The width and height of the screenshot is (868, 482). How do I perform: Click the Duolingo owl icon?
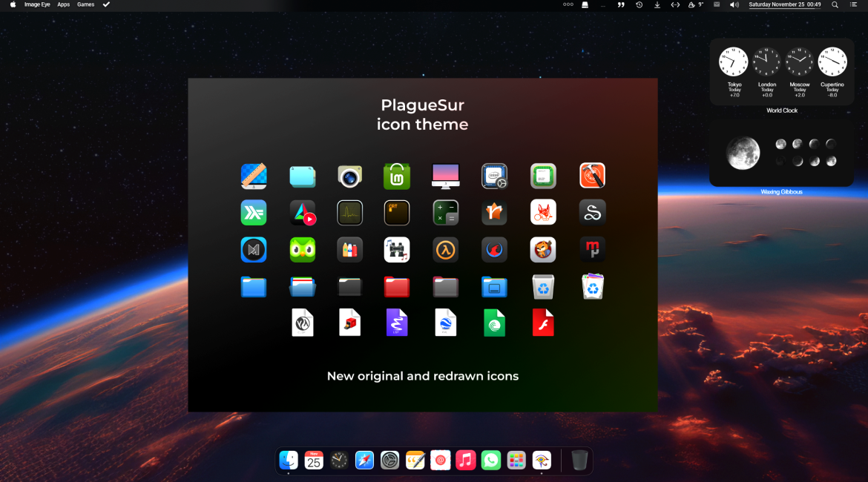[303, 249]
